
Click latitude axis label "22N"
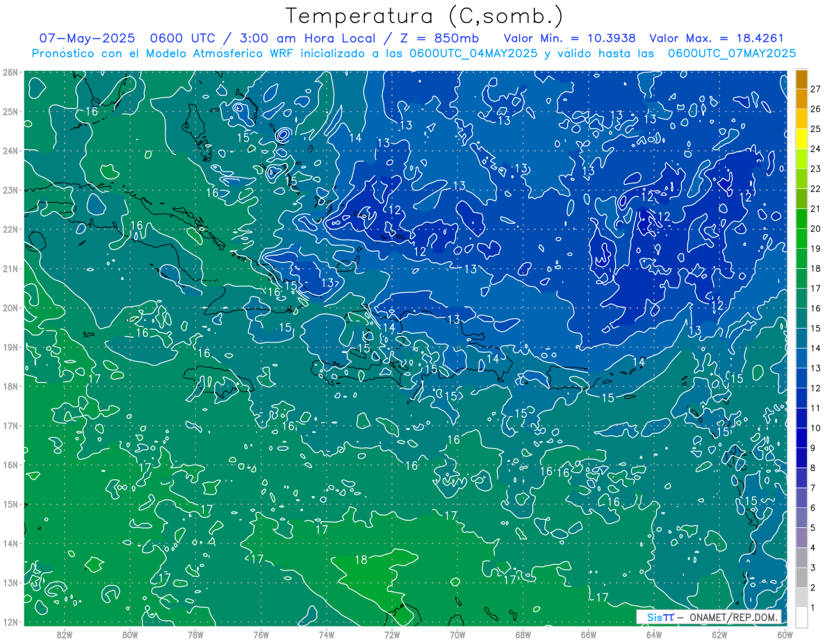pos(10,229)
